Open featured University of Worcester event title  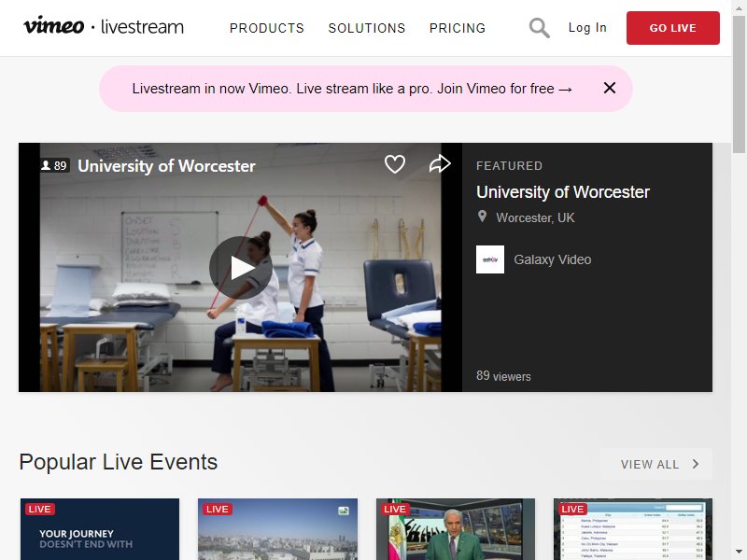(563, 192)
